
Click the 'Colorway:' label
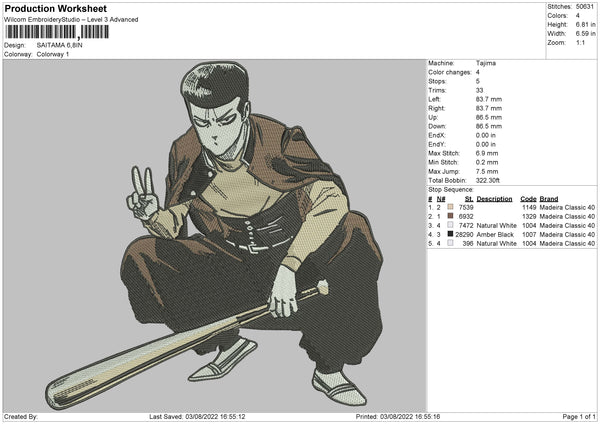click(x=18, y=54)
